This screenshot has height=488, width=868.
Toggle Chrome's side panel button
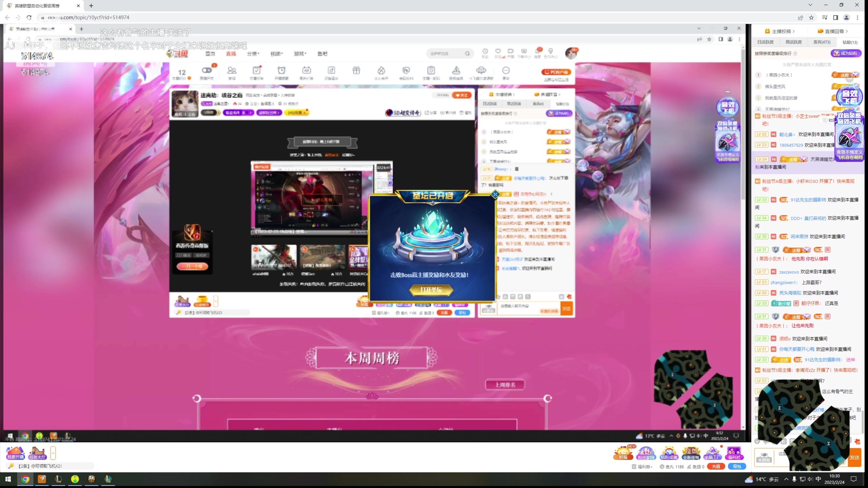[x=835, y=18]
